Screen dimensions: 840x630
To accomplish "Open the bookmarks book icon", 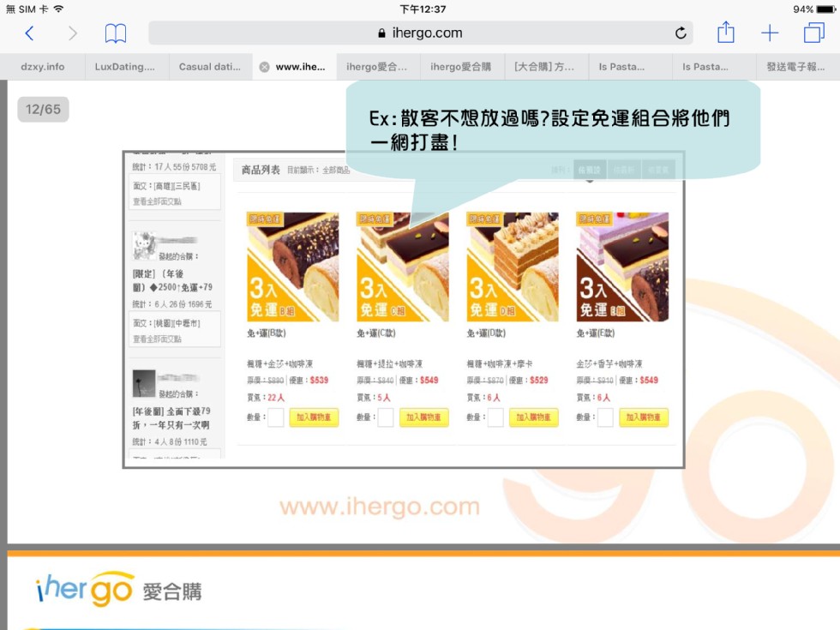I will (115, 33).
